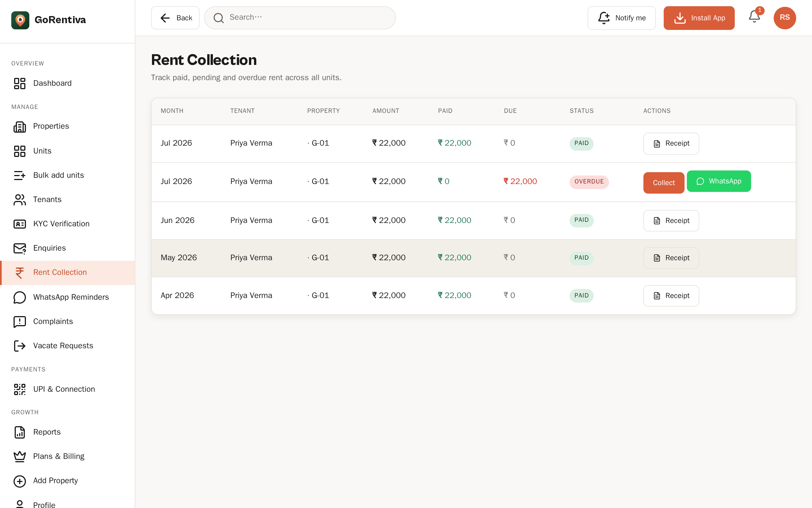812x508 pixels.
Task: Click receipt document icon in May 2026 row
Action: point(657,258)
